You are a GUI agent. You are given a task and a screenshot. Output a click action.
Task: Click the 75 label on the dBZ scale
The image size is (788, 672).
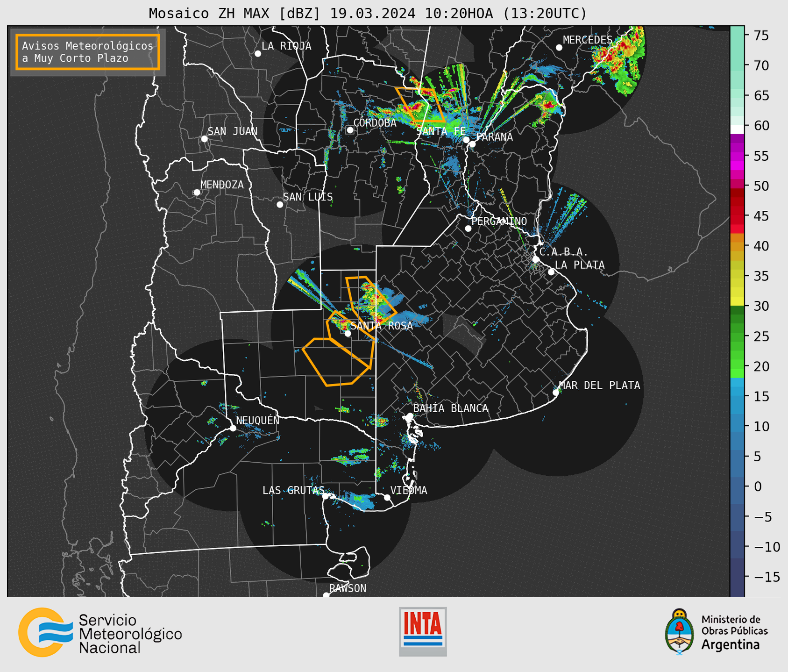[761, 36]
